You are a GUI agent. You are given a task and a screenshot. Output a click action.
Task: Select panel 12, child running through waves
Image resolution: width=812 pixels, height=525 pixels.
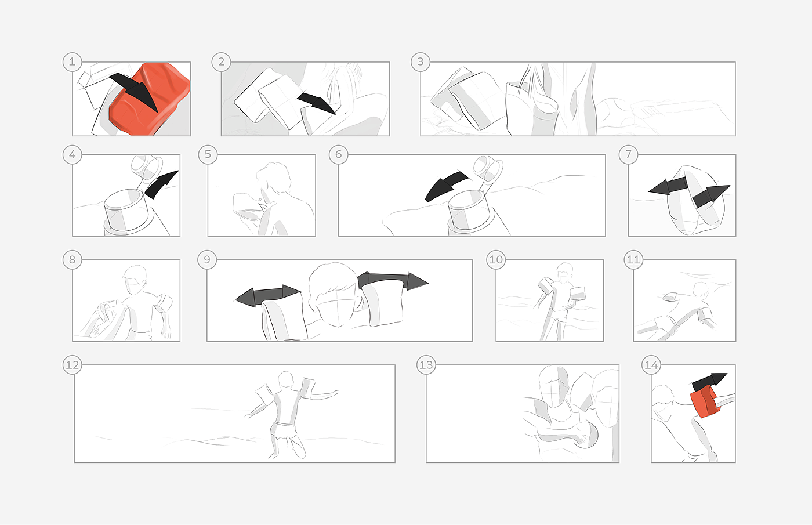click(234, 413)
